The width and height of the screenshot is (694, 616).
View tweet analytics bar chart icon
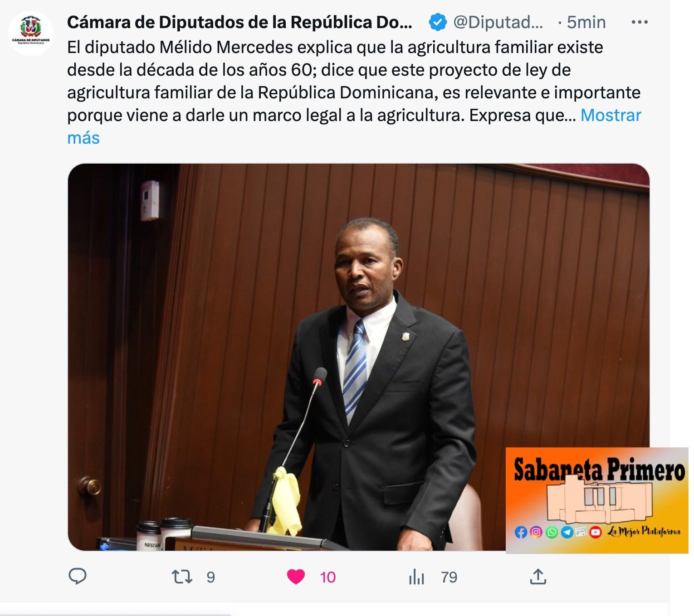click(416, 577)
